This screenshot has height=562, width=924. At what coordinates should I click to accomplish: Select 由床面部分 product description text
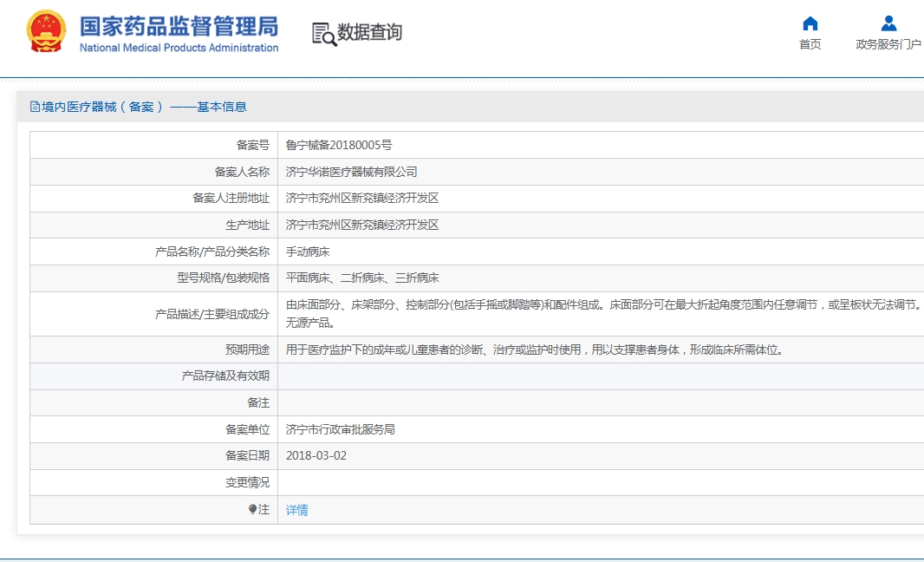point(604,305)
